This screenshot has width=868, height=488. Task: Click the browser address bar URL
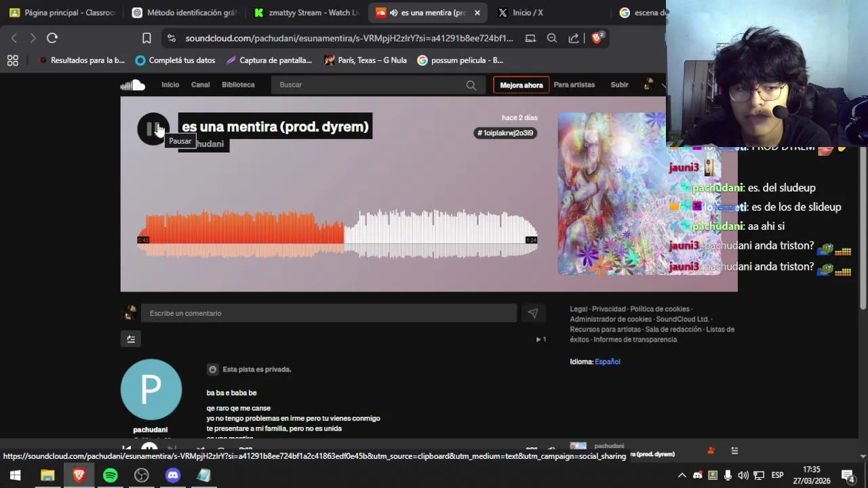[349, 39]
